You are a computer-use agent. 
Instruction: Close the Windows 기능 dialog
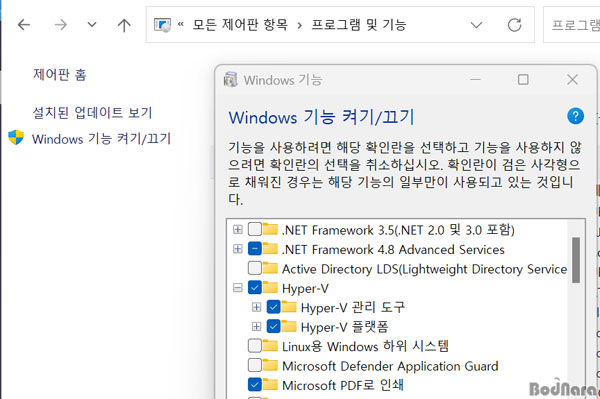572,80
